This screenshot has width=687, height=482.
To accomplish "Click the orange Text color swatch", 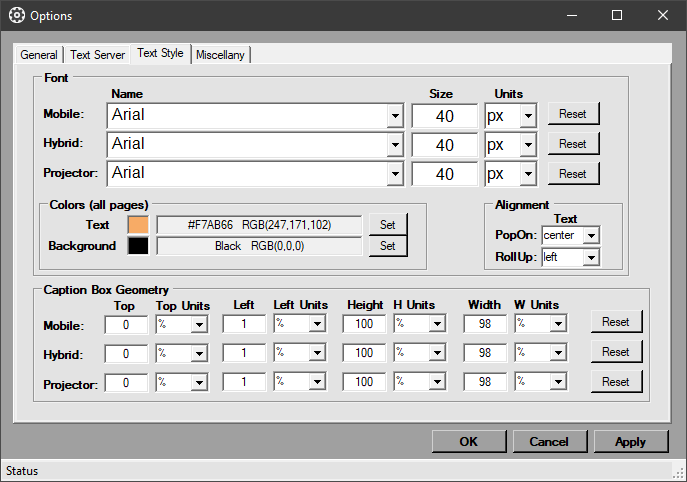I will click(x=138, y=225).
